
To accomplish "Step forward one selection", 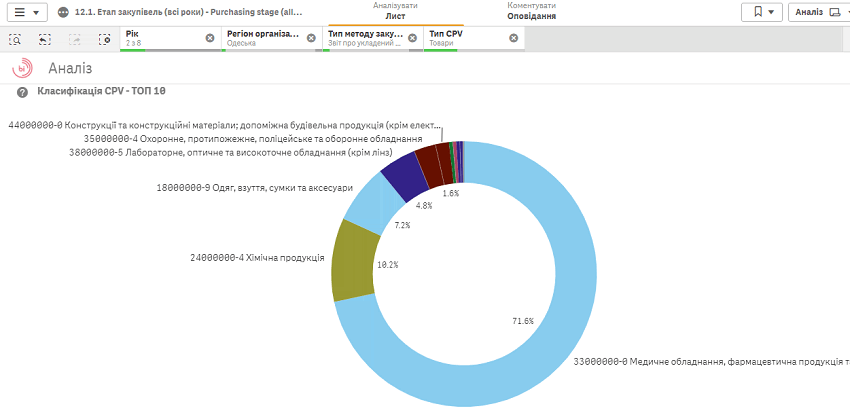I will (75, 39).
